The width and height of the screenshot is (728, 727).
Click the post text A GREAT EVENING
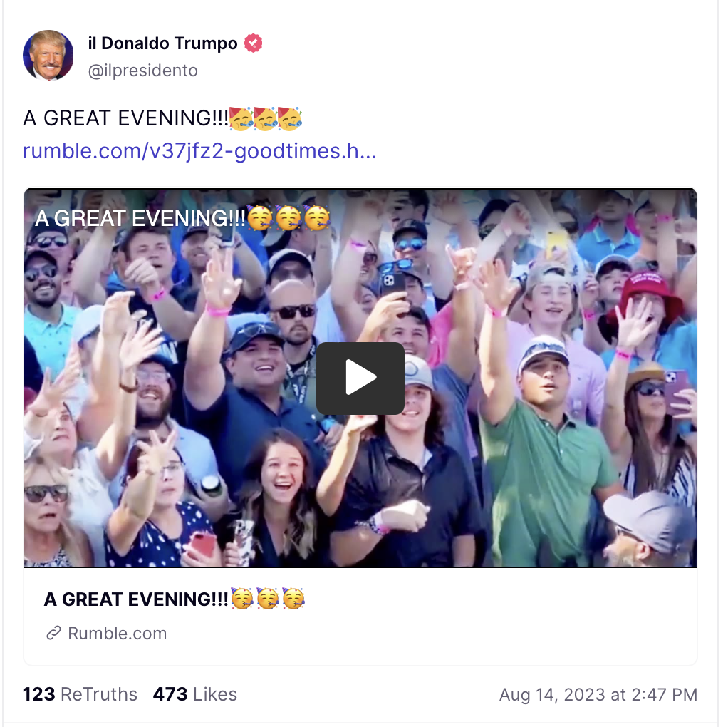tap(125, 118)
